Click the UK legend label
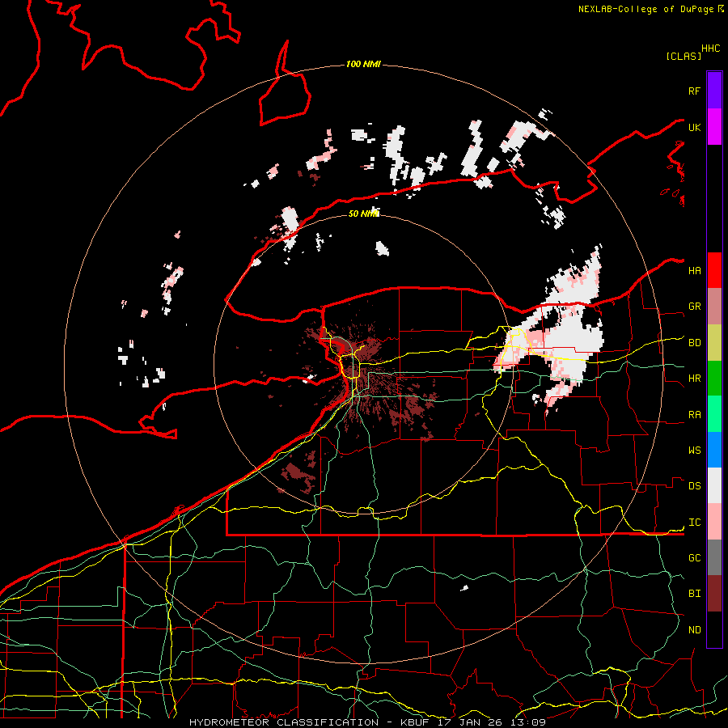The height and width of the screenshot is (728, 728). (694, 127)
